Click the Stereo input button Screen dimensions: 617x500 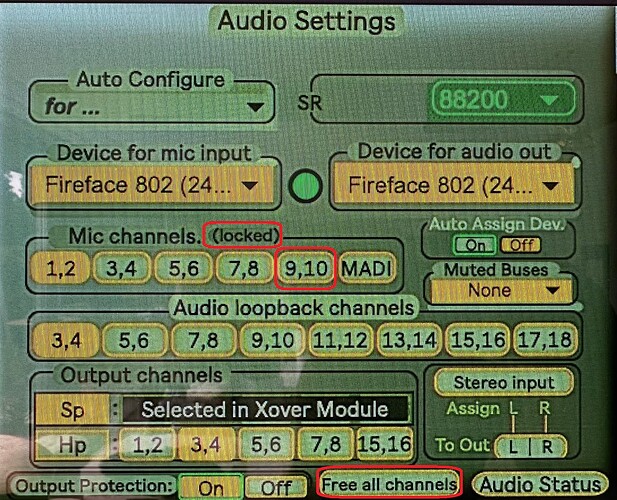[504, 382]
